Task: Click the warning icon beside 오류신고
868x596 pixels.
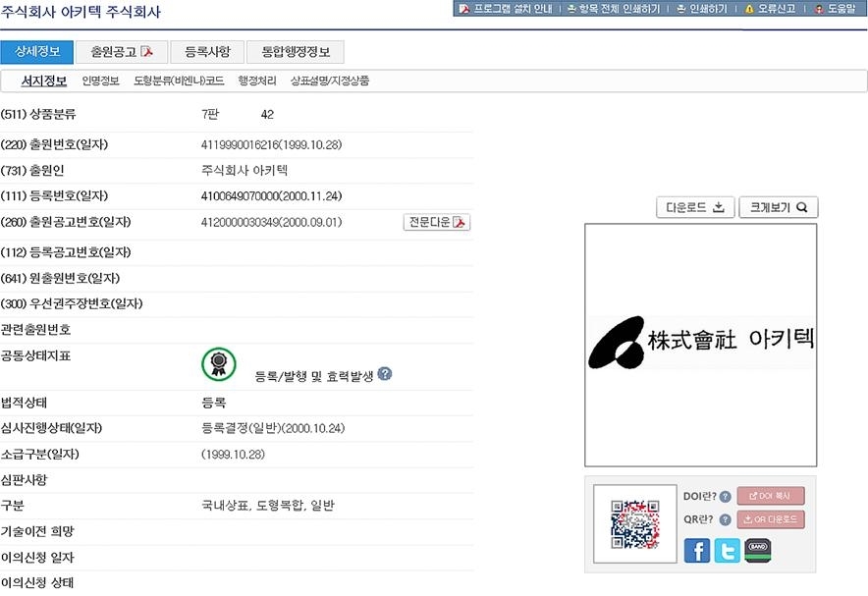Action: [749, 9]
